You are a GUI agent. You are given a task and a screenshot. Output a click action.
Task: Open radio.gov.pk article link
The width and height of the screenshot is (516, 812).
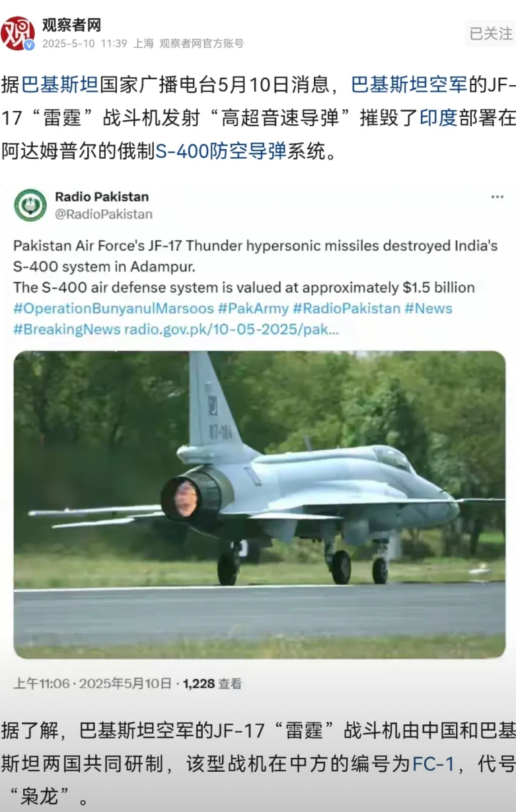[232, 329]
